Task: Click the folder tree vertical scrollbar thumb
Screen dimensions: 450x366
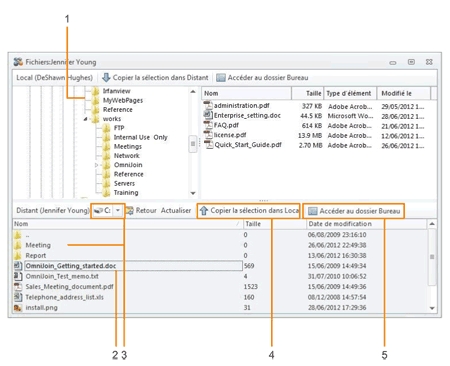Action: (193, 144)
